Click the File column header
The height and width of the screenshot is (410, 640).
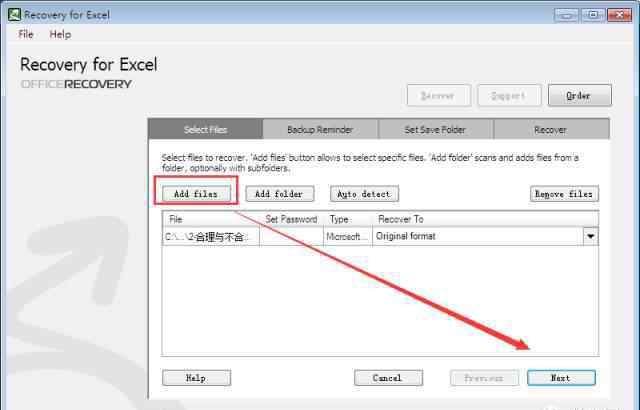click(x=211, y=219)
